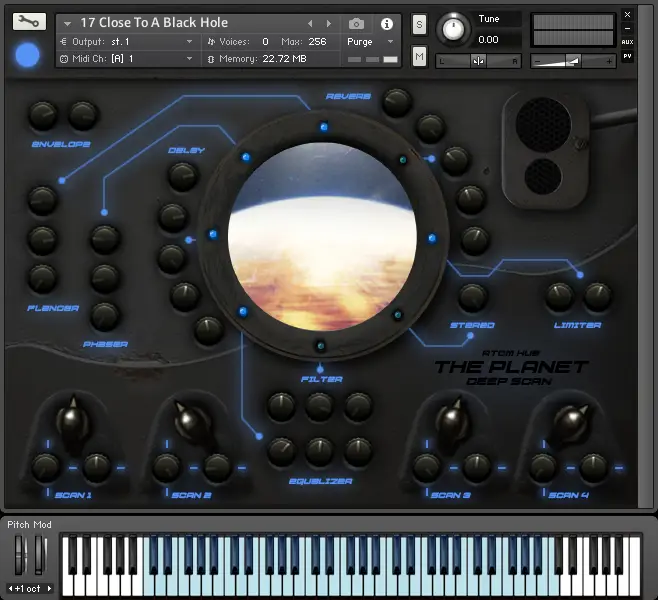Solo the instrument with the S button
The width and height of the screenshot is (658, 600).
419,25
